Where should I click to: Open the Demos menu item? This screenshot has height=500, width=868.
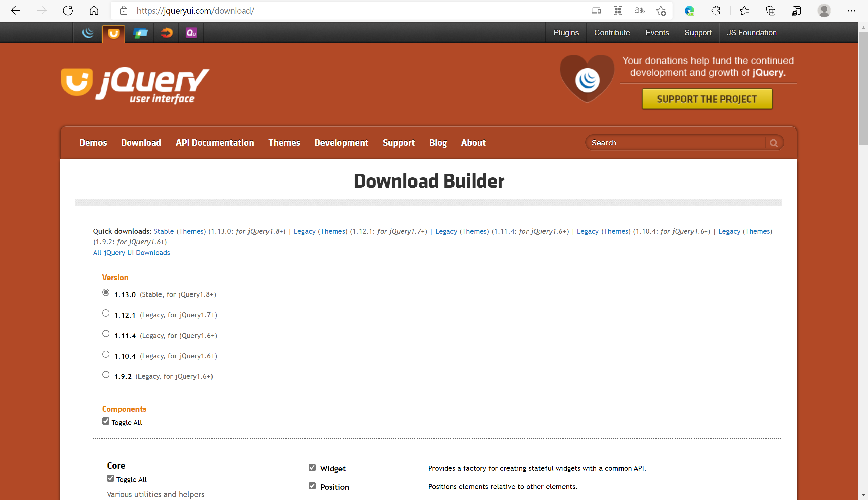(x=93, y=143)
